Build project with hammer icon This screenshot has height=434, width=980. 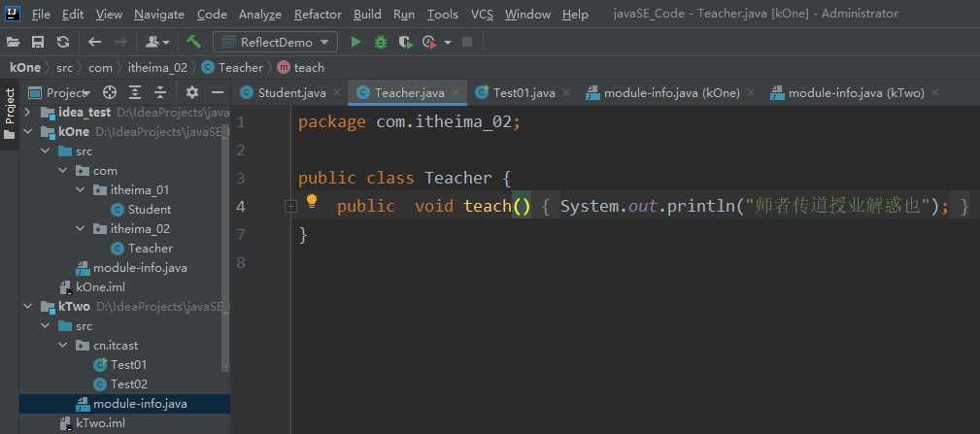tap(193, 43)
